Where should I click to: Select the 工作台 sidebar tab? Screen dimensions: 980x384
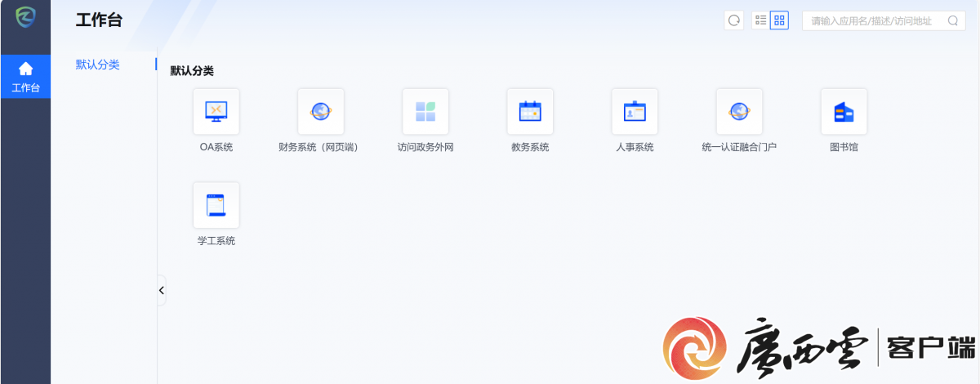click(x=25, y=77)
